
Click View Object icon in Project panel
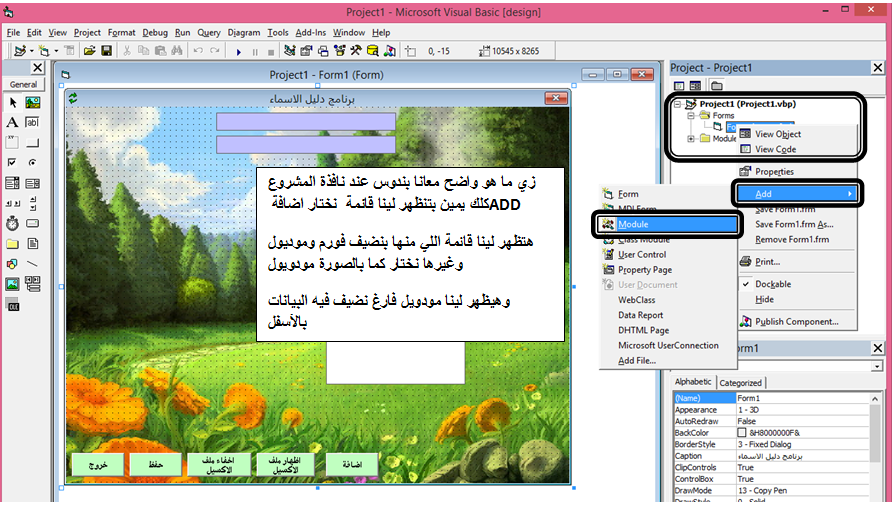[695, 86]
